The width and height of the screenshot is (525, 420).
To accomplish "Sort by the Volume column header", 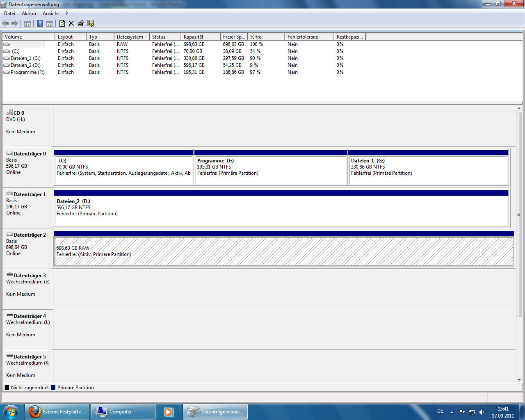I will tap(29, 37).
